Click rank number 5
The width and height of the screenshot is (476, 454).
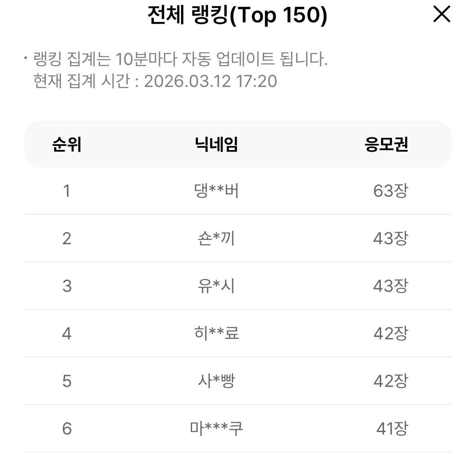67,381
